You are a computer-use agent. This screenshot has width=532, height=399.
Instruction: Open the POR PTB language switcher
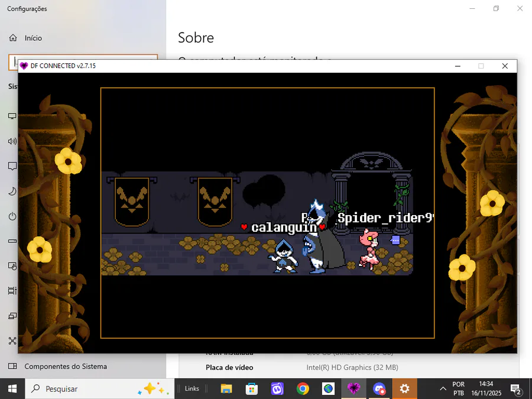coord(458,389)
